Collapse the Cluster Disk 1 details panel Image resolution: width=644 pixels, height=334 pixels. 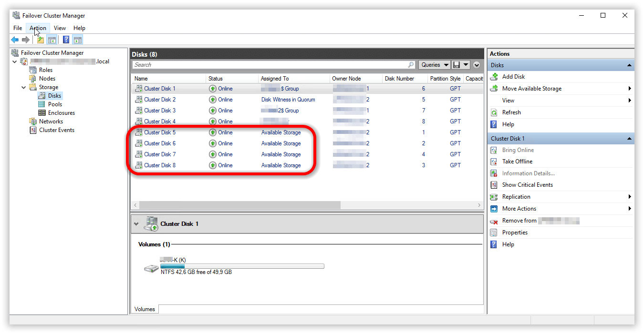click(x=137, y=224)
